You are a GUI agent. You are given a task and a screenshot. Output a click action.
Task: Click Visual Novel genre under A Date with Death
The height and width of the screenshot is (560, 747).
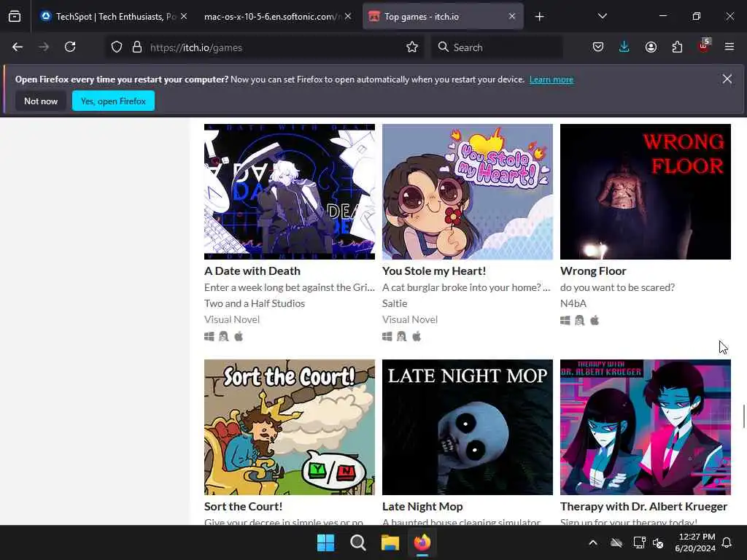(232, 319)
